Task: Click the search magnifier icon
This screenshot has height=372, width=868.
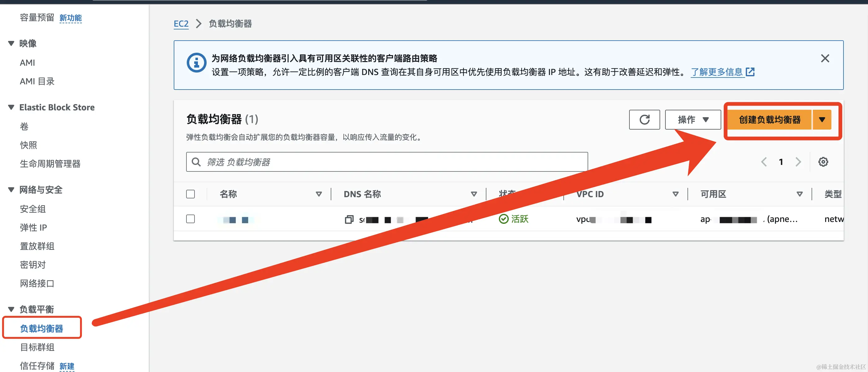Action: pos(196,162)
